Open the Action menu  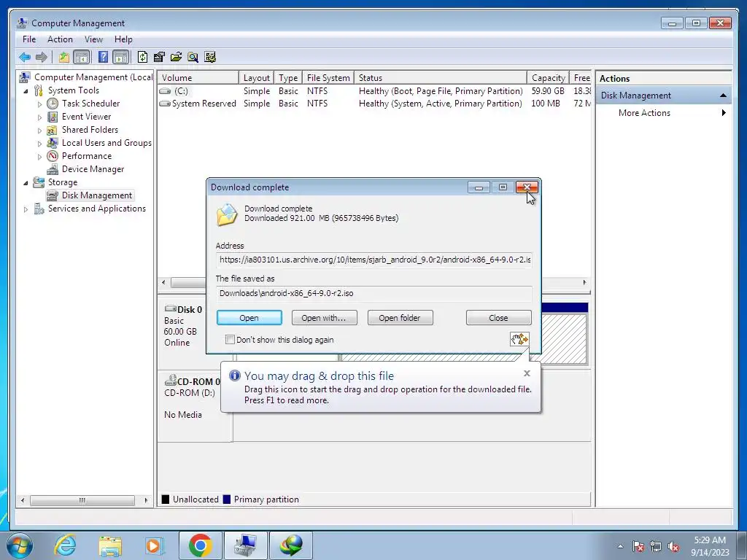pyautogui.click(x=60, y=39)
